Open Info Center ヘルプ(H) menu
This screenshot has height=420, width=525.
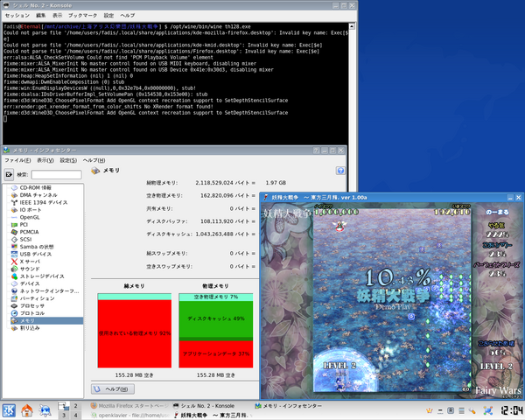click(x=94, y=160)
